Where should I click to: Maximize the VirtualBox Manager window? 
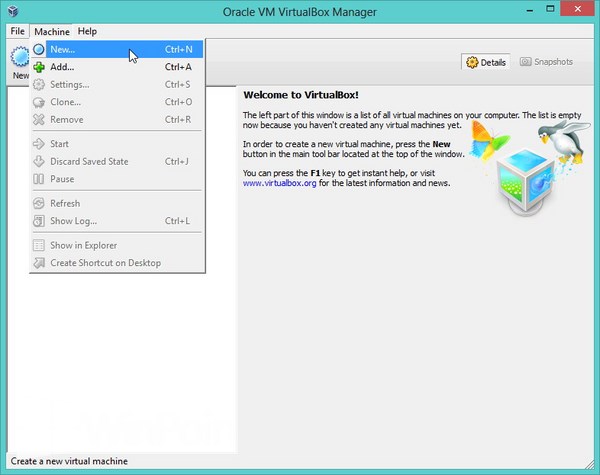pos(550,9)
